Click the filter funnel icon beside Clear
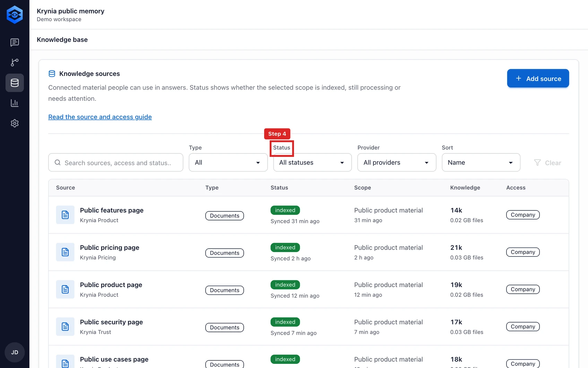The image size is (588, 368). [537, 163]
